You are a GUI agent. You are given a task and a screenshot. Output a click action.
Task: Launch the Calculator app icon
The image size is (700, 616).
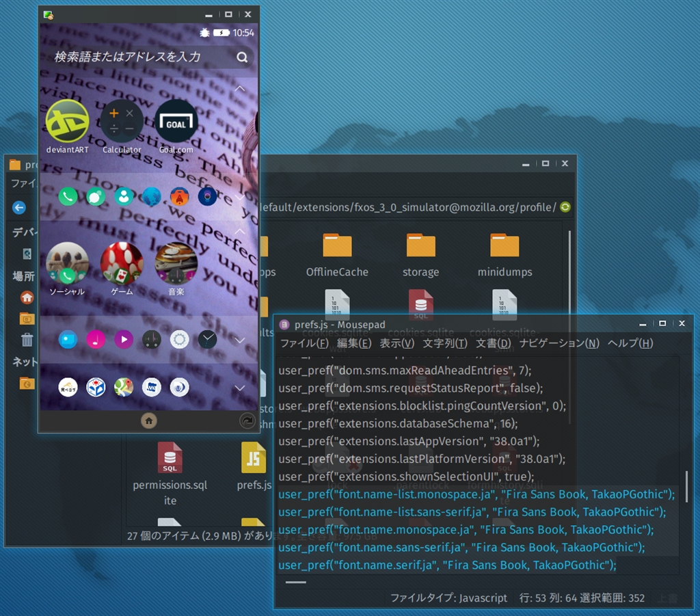[x=122, y=121]
